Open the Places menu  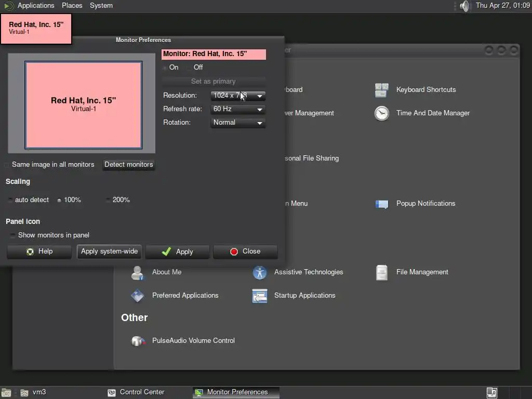tap(72, 5)
